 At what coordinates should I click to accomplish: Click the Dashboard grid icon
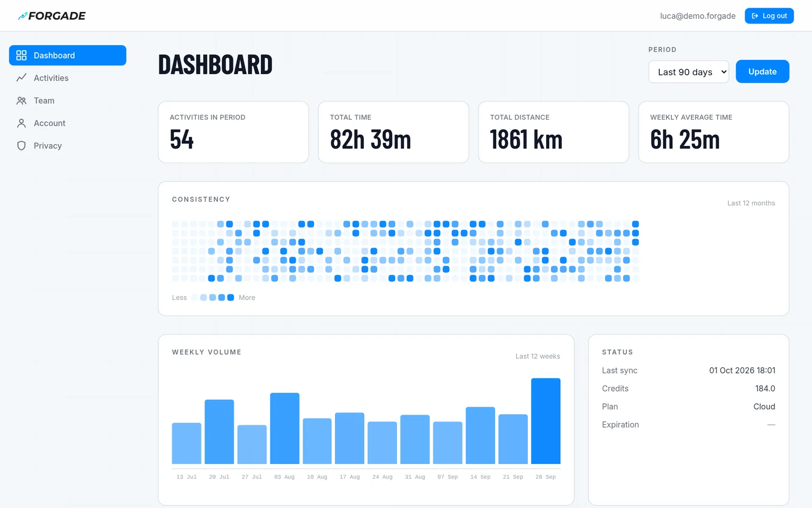21,55
